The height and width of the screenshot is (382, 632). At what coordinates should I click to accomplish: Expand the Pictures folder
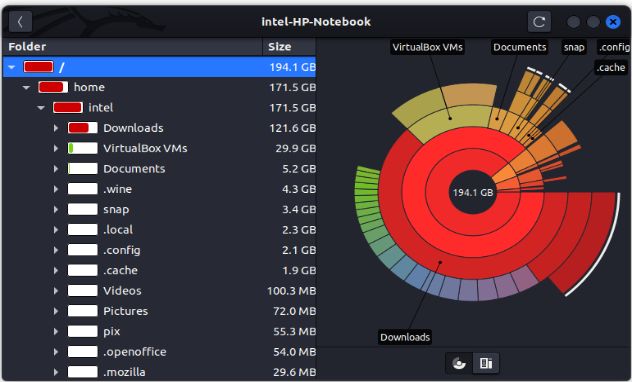pyautogui.click(x=56, y=311)
